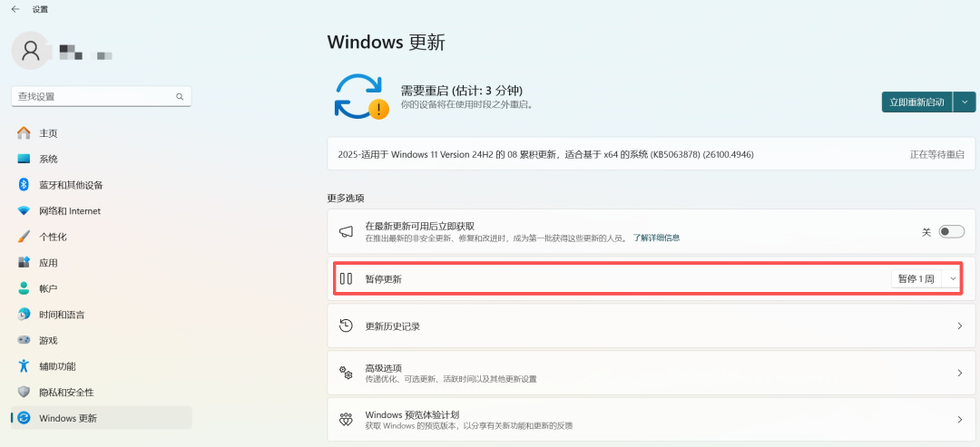Open the user account avatar
This screenshot has width=980, height=447.
coord(30,51)
